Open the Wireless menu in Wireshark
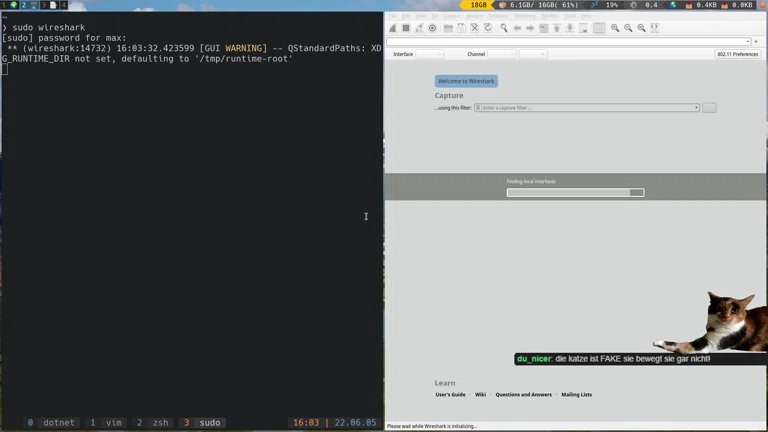The height and width of the screenshot is (432, 768). point(550,16)
